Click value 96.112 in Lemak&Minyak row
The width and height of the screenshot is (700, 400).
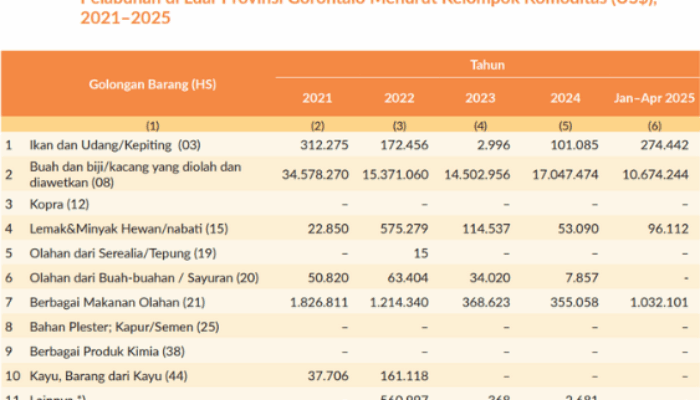click(x=668, y=229)
